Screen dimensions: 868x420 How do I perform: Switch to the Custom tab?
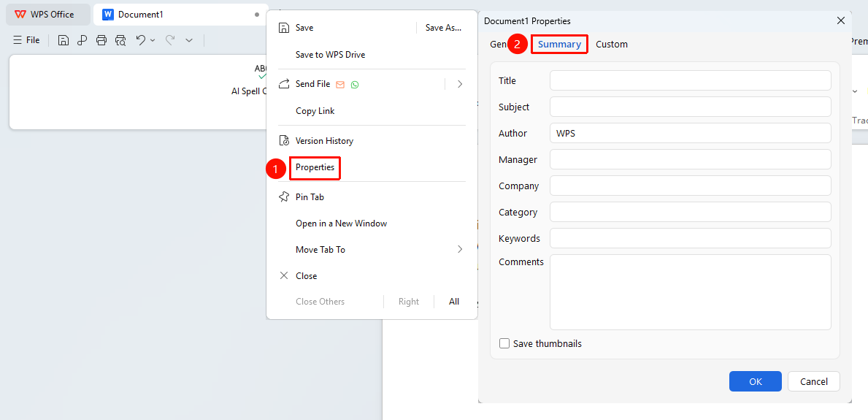tap(612, 45)
